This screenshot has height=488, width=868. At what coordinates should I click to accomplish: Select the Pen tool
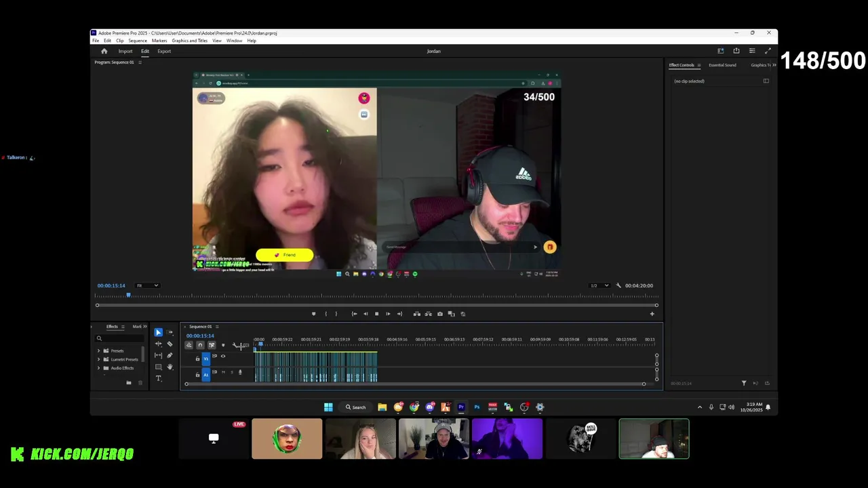point(170,355)
